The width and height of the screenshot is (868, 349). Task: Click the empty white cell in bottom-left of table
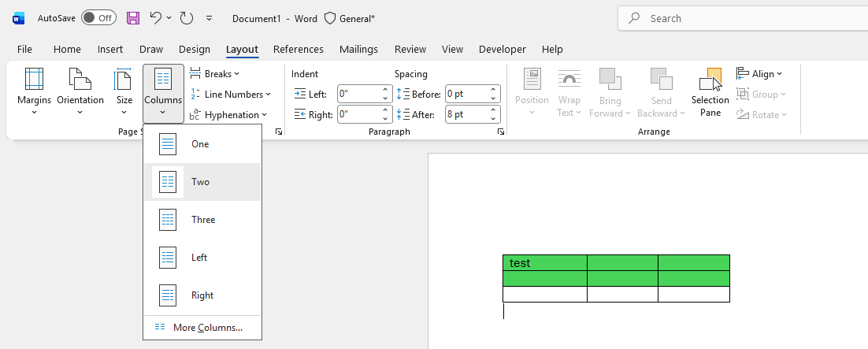click(545, 294)
